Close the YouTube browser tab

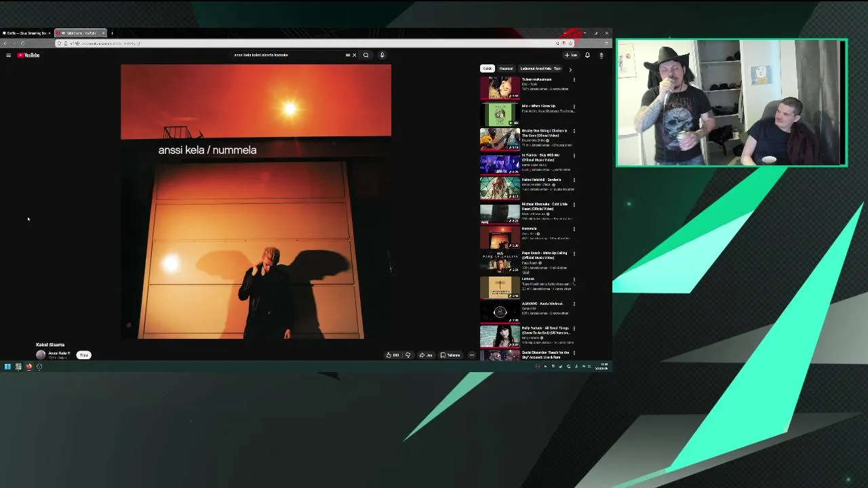[x=103, y=33]
